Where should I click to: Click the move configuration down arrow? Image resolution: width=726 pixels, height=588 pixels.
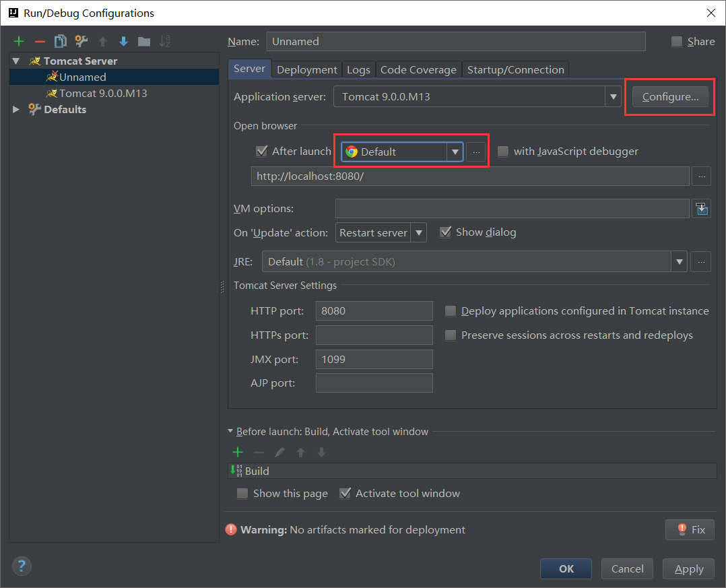click(x=123, y=42)
